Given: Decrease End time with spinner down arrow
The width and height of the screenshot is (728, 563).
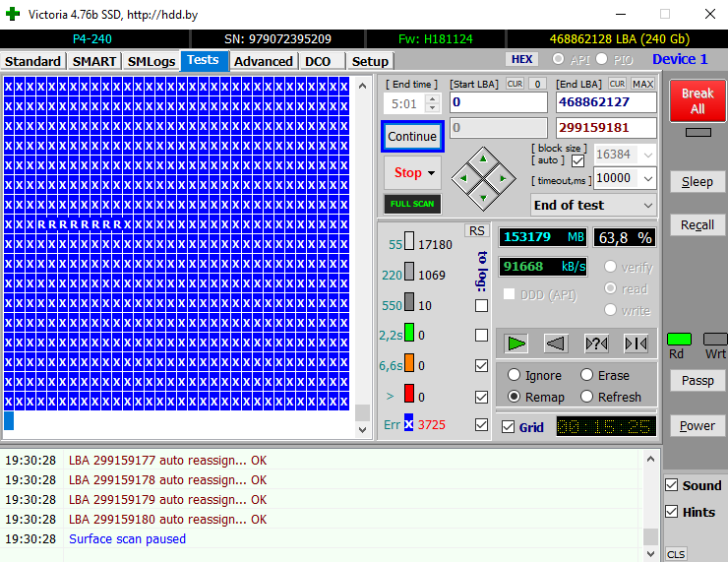Looking at the screenshot, I should coord(432,107).
